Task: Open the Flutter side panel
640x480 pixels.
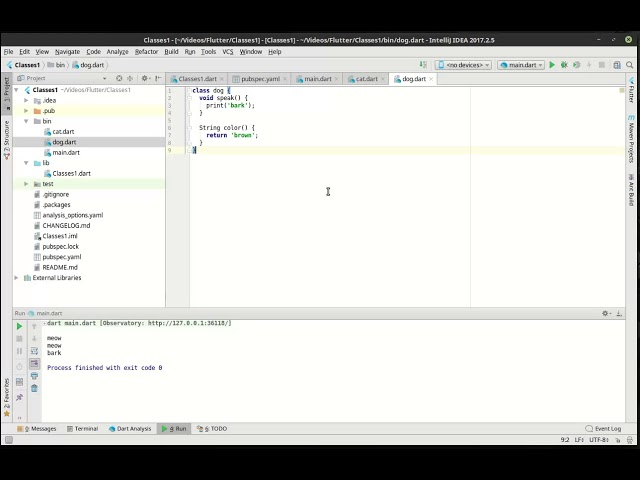Action: pyautogui.click(x=631, y=90)
